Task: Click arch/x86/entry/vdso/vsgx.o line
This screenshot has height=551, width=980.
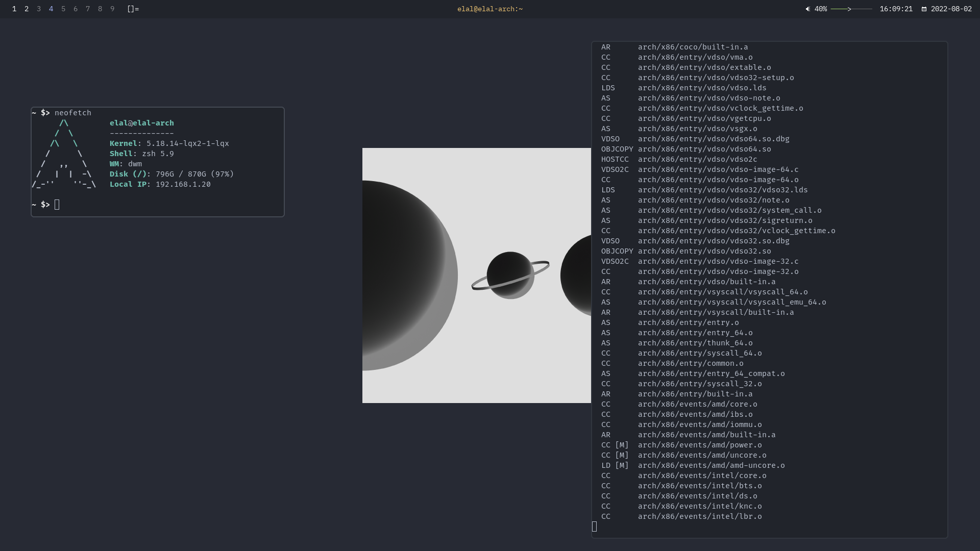Action: pyautogui.click(x=679, y=129)
